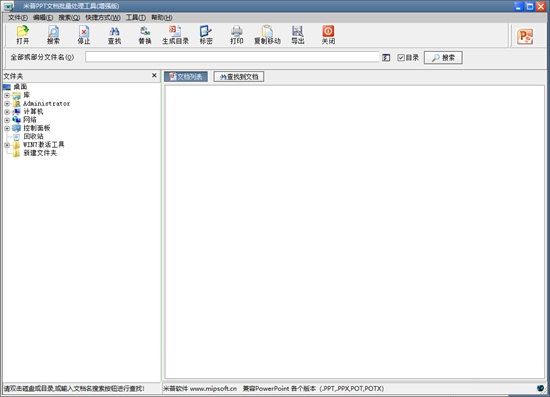Expand the 控制面板 tree node

7,128
